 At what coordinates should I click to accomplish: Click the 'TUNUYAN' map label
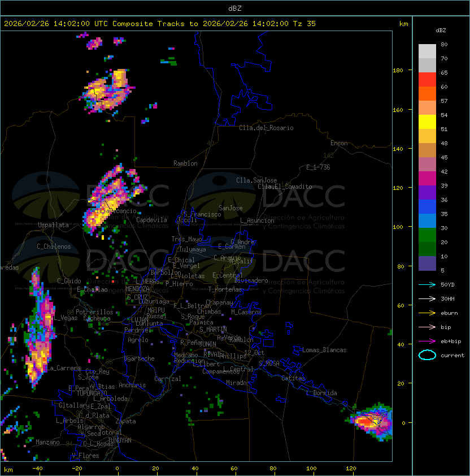(120, 440)
